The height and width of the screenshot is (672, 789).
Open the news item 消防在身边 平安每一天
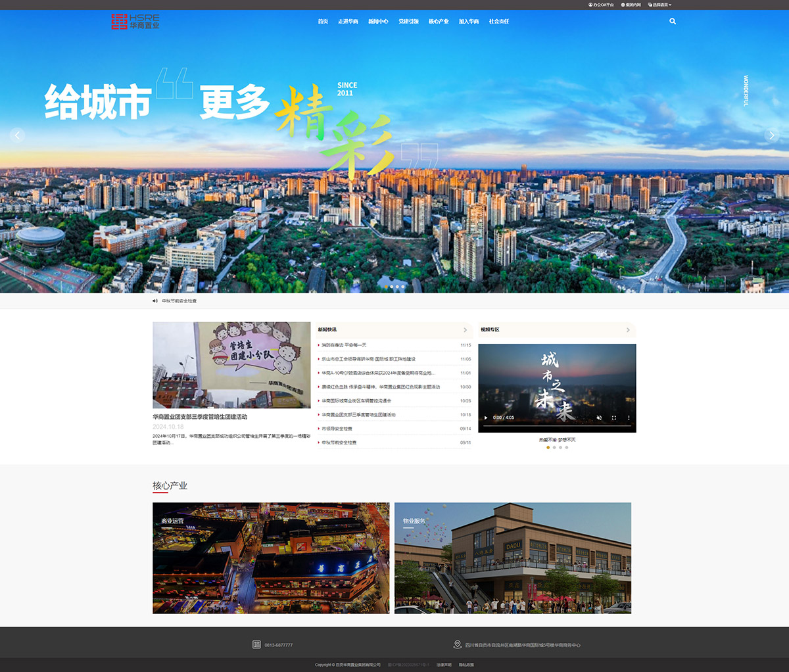coord(344,345)
